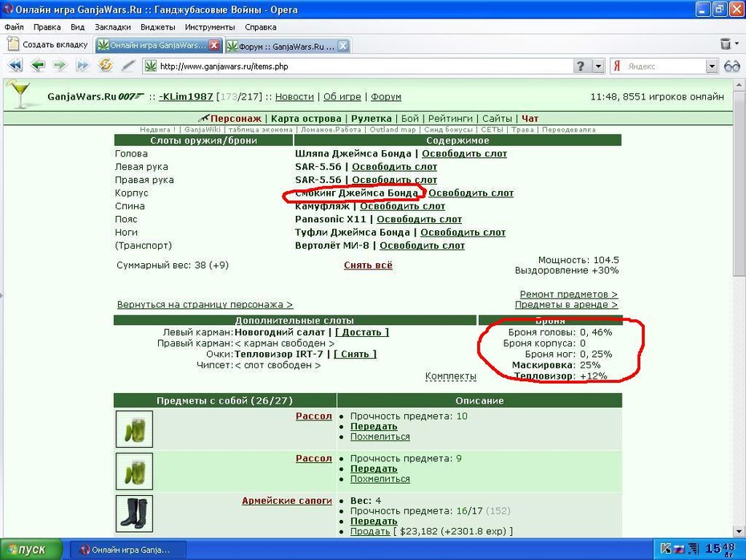
Task: Click Вернуться на страницу персонажа link
Action: tap(205, 305)
